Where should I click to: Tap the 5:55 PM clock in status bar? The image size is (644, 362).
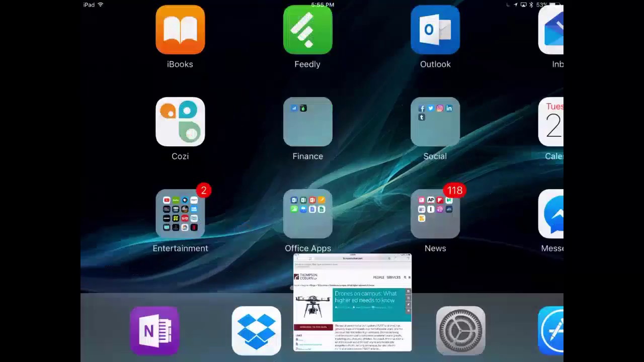coord(323,5)
